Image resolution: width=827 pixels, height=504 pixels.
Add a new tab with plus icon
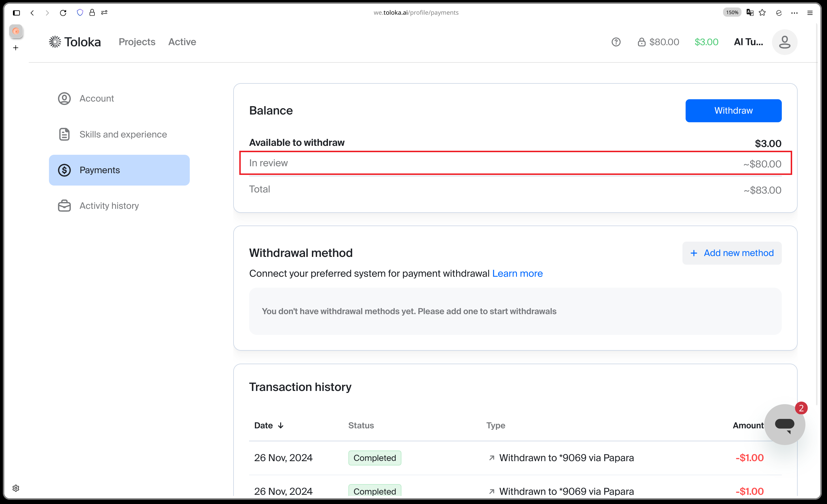point(16,48)
